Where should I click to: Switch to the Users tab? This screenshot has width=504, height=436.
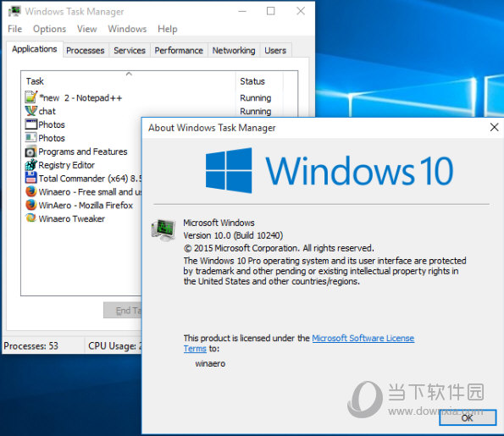pyautogui.click(x=275, y=51)
